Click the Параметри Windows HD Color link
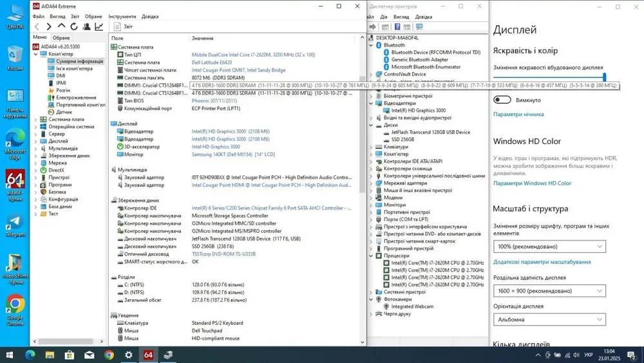Screen dimensions: 644x363 [x=532, y=184]
